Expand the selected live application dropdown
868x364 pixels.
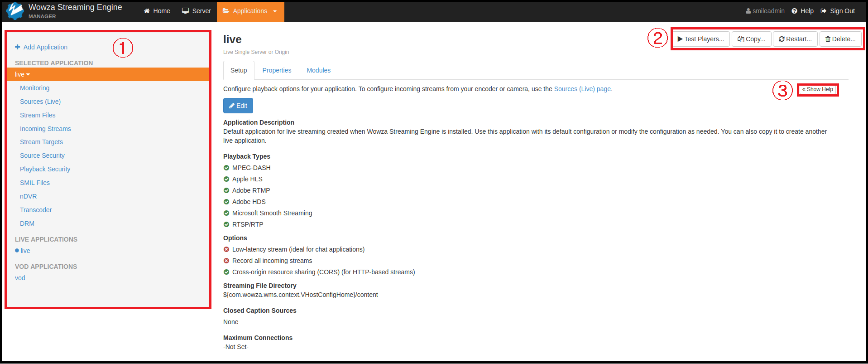pos(22,74)
